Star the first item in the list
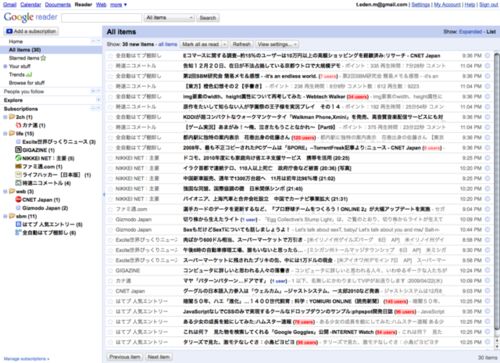The image size is (500, 363). (110, 56)
